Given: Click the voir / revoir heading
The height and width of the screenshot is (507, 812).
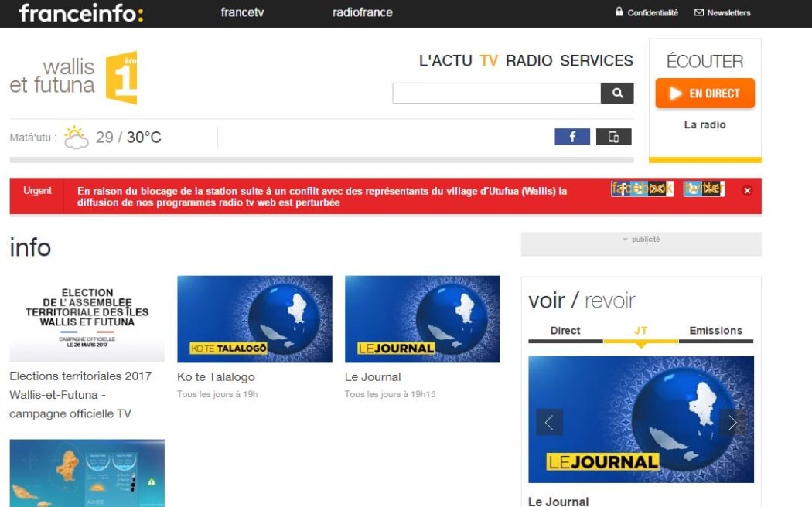Looking at the screenshot, I should point(582,301).
